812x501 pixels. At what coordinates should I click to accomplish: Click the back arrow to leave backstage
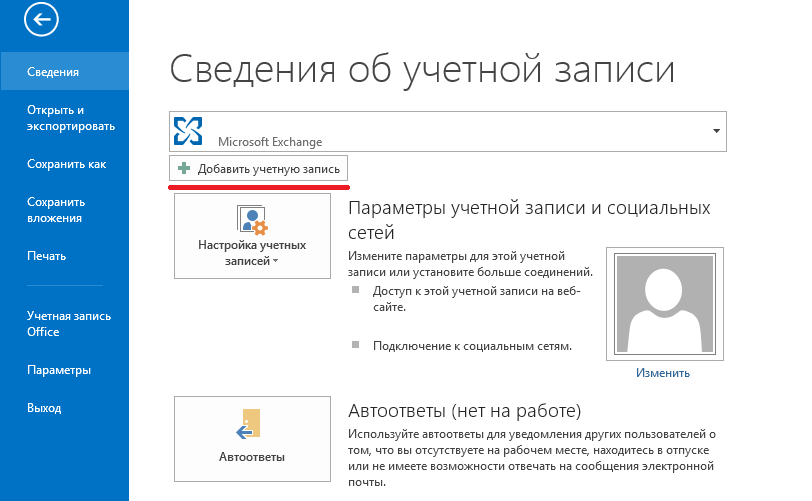[x=43, y=19]
